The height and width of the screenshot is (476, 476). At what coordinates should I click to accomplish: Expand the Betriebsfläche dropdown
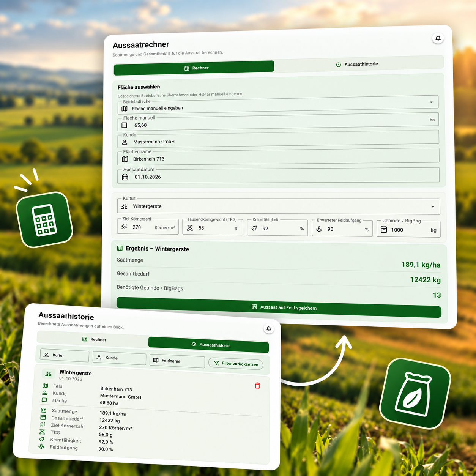click(278, 106)
